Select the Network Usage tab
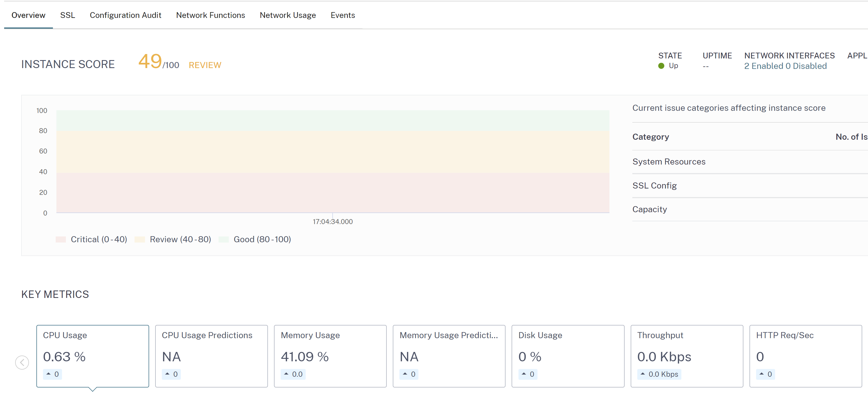 click(x=287, y=15)
